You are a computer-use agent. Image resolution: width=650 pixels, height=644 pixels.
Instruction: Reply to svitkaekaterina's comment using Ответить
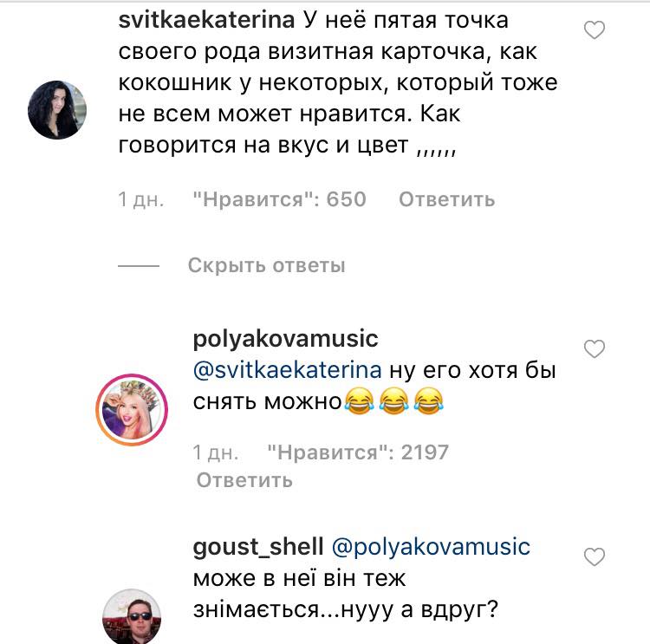click(x=446, y=199)
